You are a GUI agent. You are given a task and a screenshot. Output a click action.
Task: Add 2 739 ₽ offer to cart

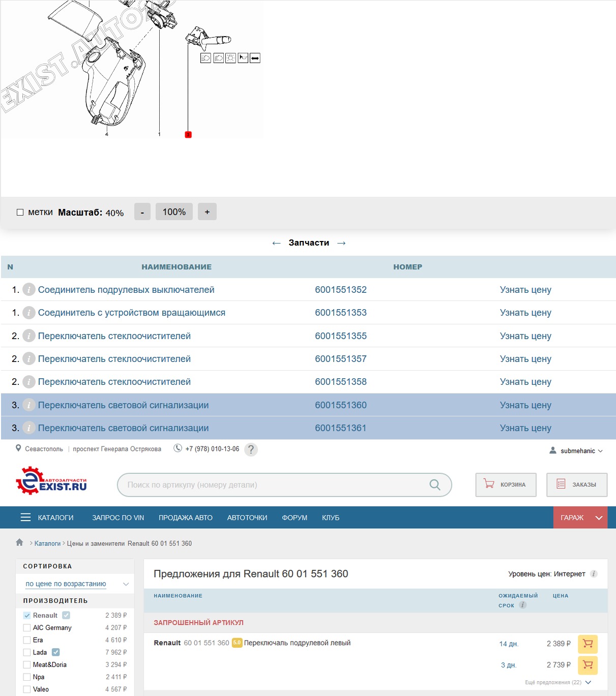click(x=588, y=665)
